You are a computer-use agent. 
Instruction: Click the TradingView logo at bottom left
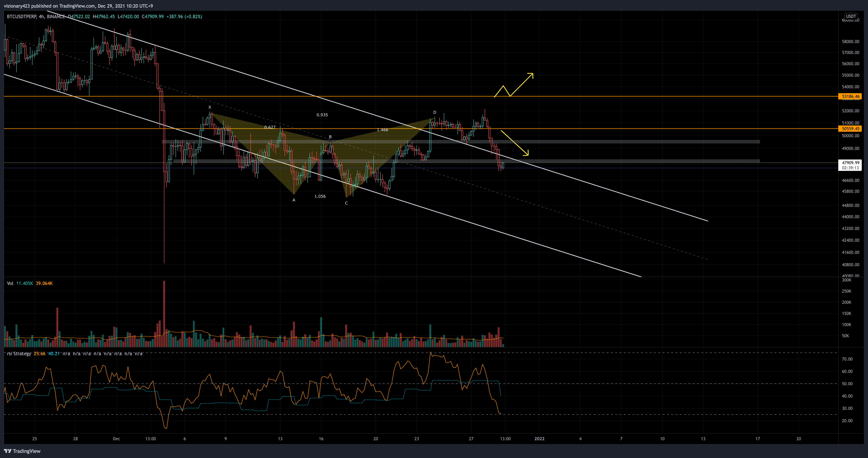(22, 451)
